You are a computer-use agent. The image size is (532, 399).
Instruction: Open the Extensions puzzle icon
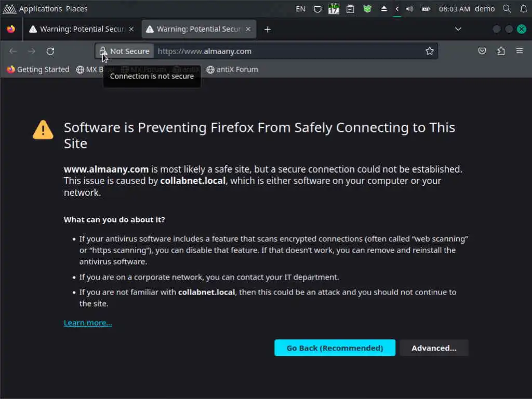coord(501,51)
